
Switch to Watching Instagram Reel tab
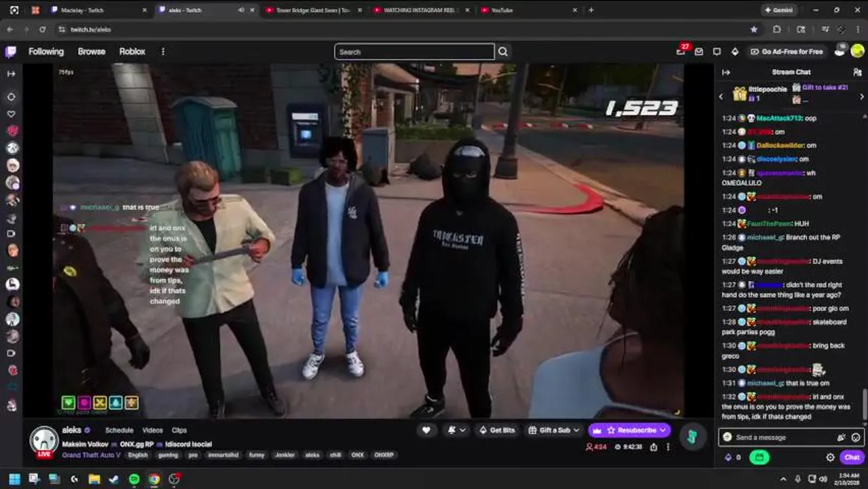(420, 10)
